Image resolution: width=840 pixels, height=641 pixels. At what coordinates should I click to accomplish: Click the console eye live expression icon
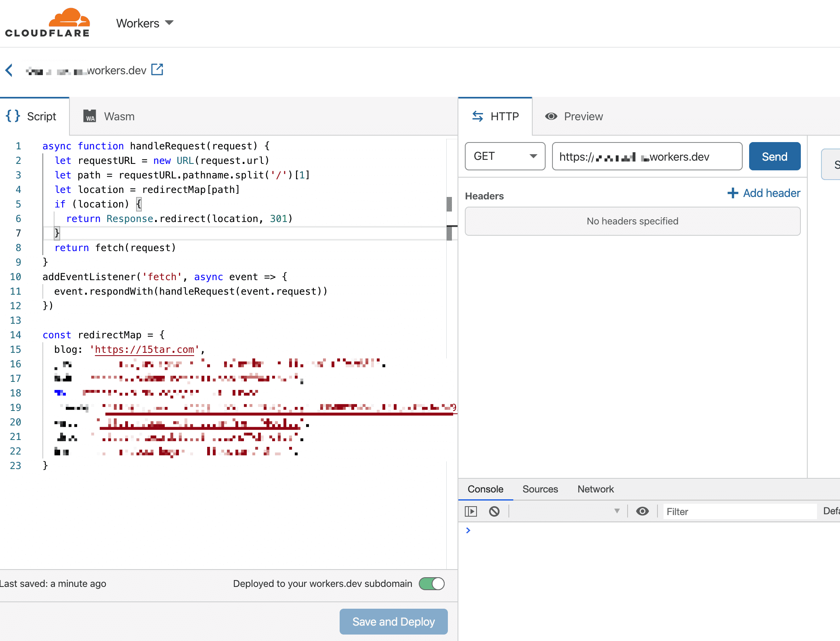(x=642, y=511)
